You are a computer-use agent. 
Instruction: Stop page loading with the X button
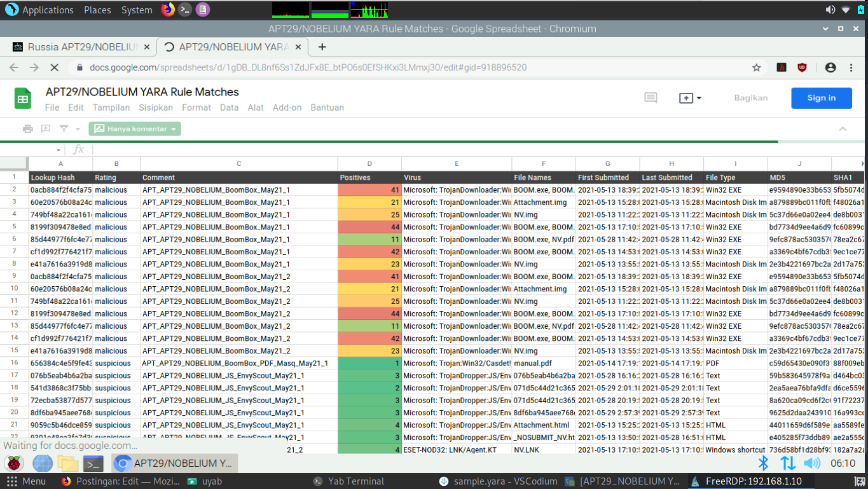(54, 67)
